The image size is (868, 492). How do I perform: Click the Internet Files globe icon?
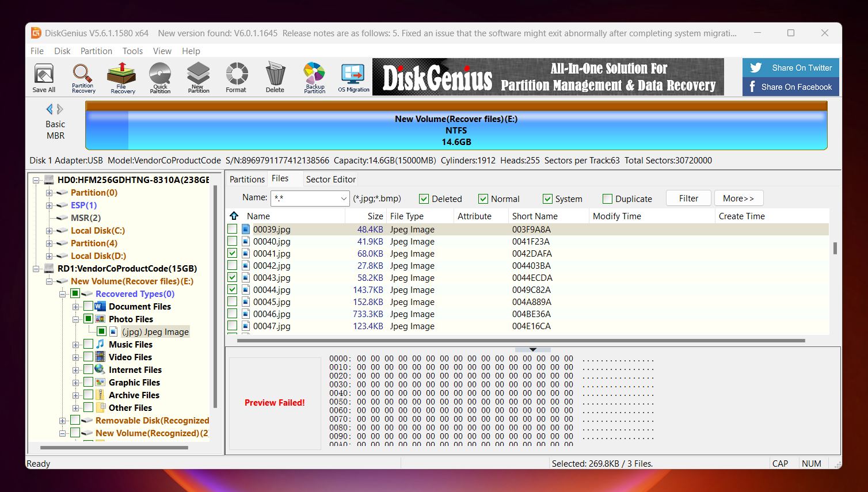point(100,369)
